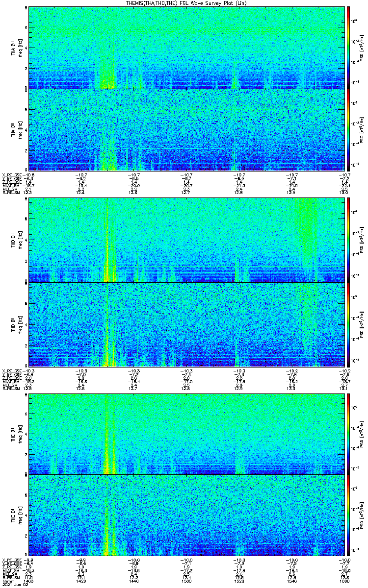
Task: Click X_RE_GSE row label under THA panels
Action: pyautogui.click(x=11, y=174)
